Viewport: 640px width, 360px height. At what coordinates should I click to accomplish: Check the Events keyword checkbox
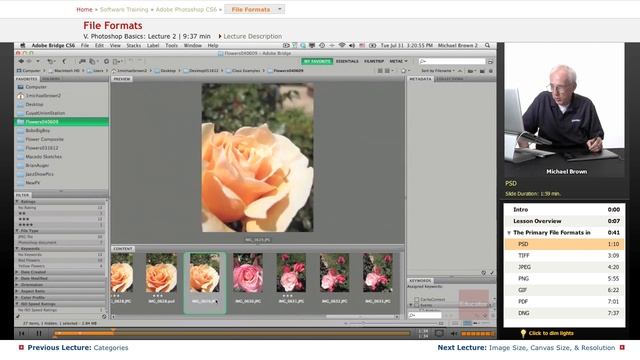point(417,305)
